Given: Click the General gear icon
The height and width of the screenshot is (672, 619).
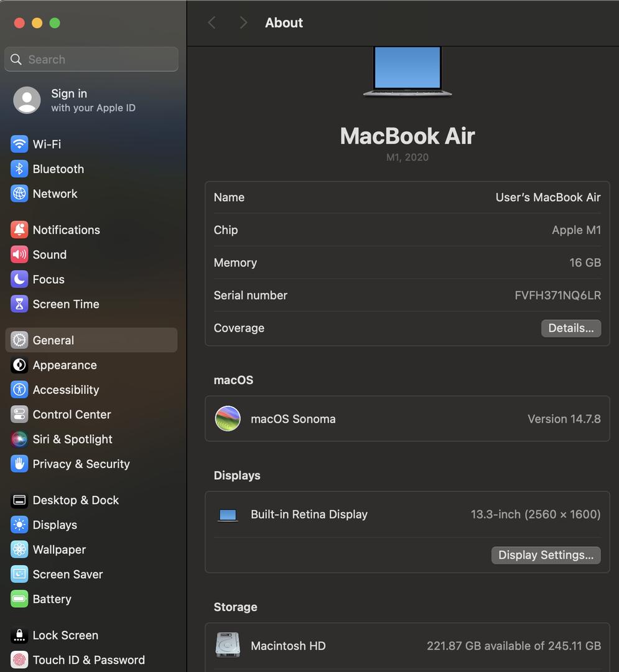Looking at the screenshot, I should (19, 340).
